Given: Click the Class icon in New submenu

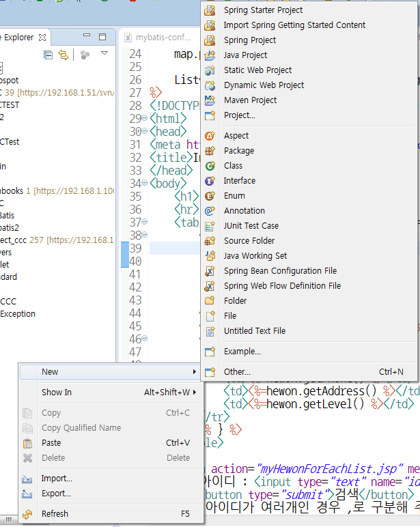Looking at the screenshot, I should [210, 166].
